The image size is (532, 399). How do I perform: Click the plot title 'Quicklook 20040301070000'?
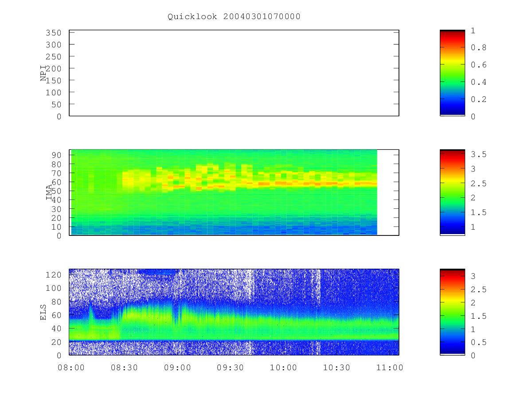pyautogui.click(x=234, y=17)
